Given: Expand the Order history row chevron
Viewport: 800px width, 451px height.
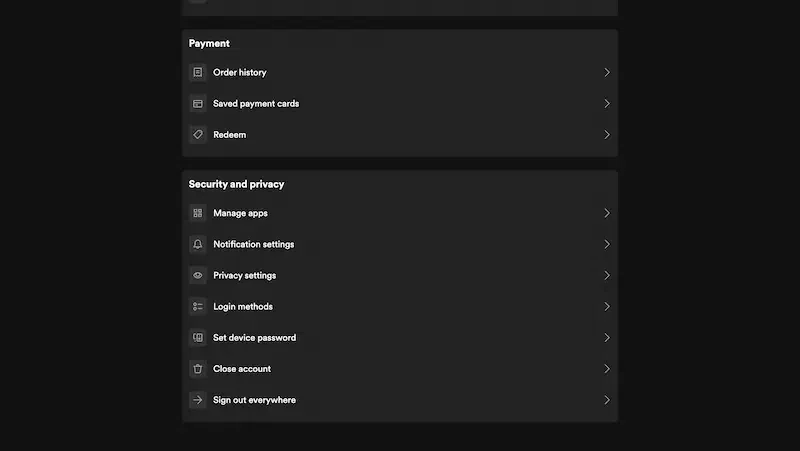Looking at the screenshot, I should [606, 72].
